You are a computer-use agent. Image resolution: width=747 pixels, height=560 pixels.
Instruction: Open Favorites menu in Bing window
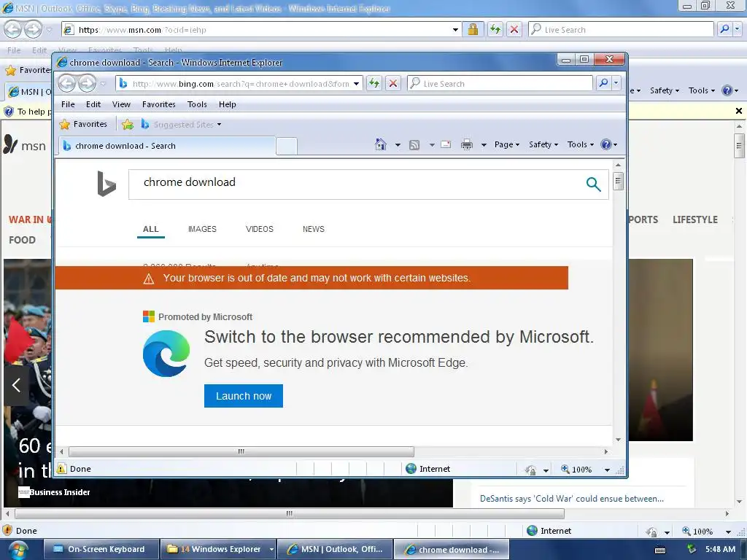158,104
